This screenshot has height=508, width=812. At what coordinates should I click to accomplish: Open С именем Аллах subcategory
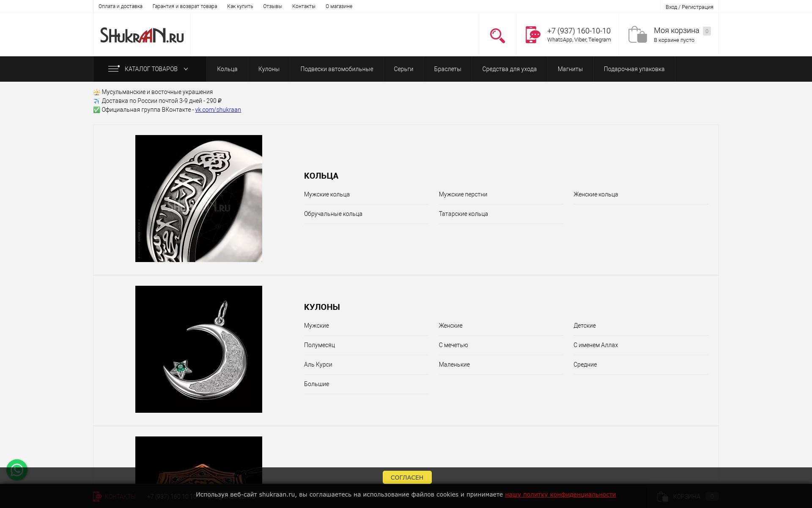[595, 345]
